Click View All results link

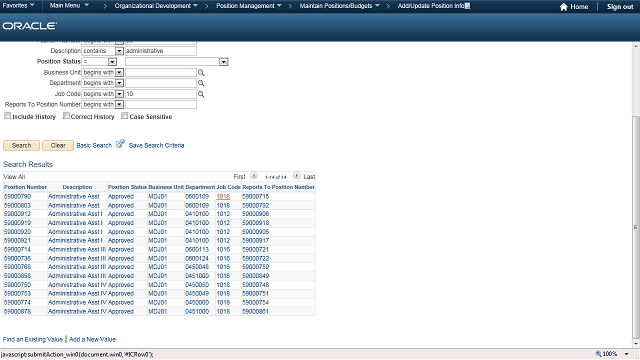click(x=14, y=177)
